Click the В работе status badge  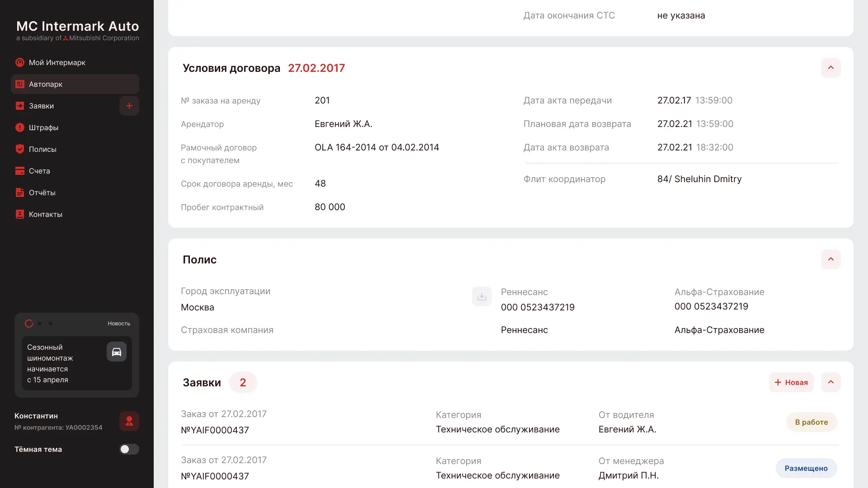coord(811,422)
